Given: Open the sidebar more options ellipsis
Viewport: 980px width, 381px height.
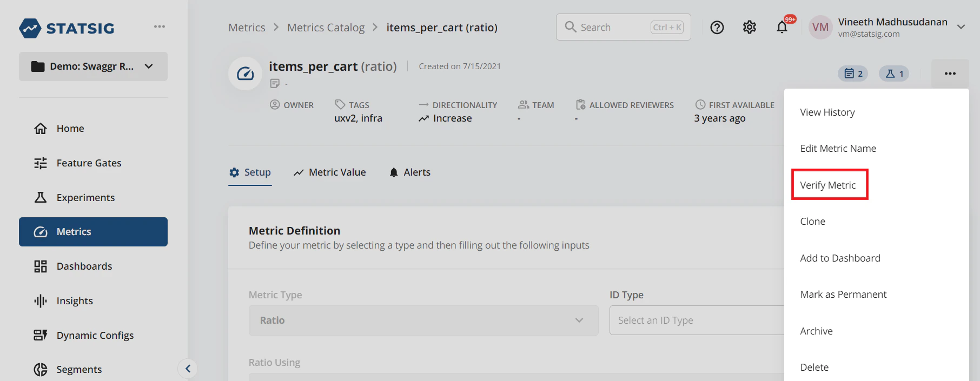Looking at the screenshot, I should tap(159, 26).
